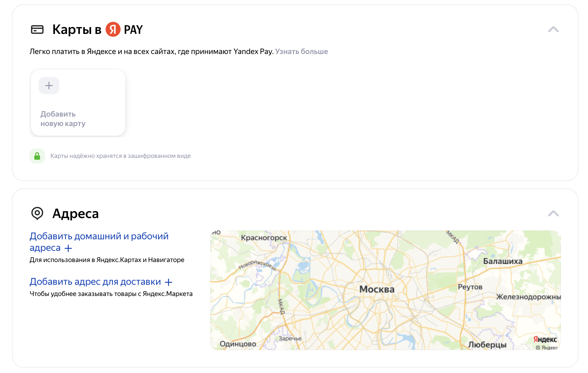Collapse the 'Карты в Pay' section chevron

[553, 30]
